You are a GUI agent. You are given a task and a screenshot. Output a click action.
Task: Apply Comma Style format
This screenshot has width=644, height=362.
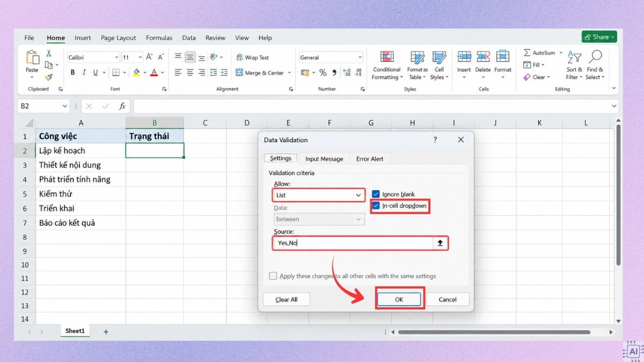pos(334,72)
